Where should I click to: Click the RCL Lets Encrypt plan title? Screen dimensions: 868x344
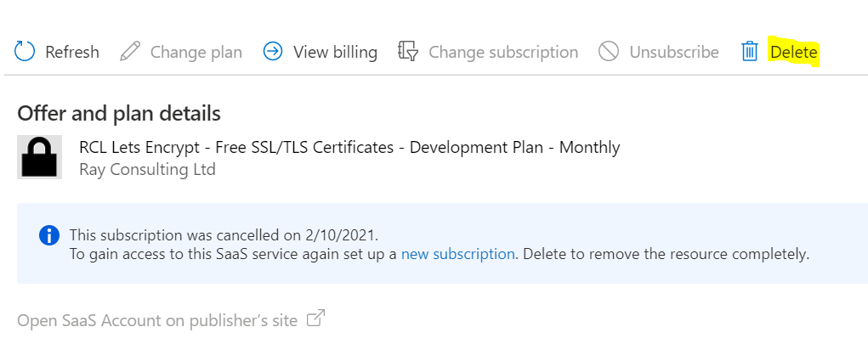(x=349, y=147)
